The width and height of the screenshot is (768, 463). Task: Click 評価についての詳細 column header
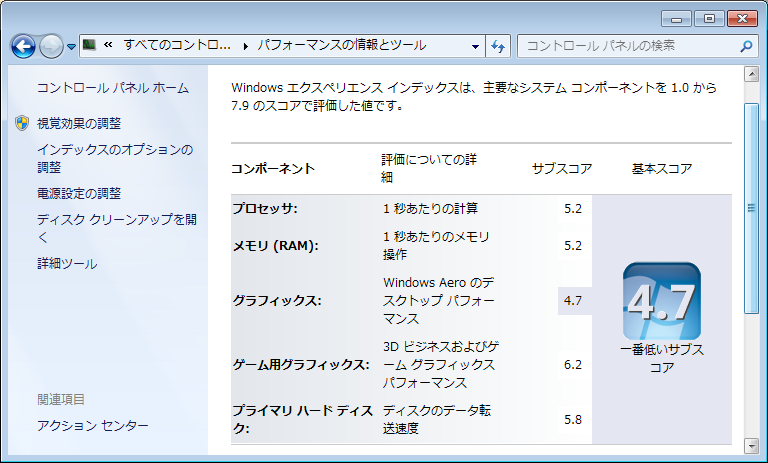pos(429,168)
